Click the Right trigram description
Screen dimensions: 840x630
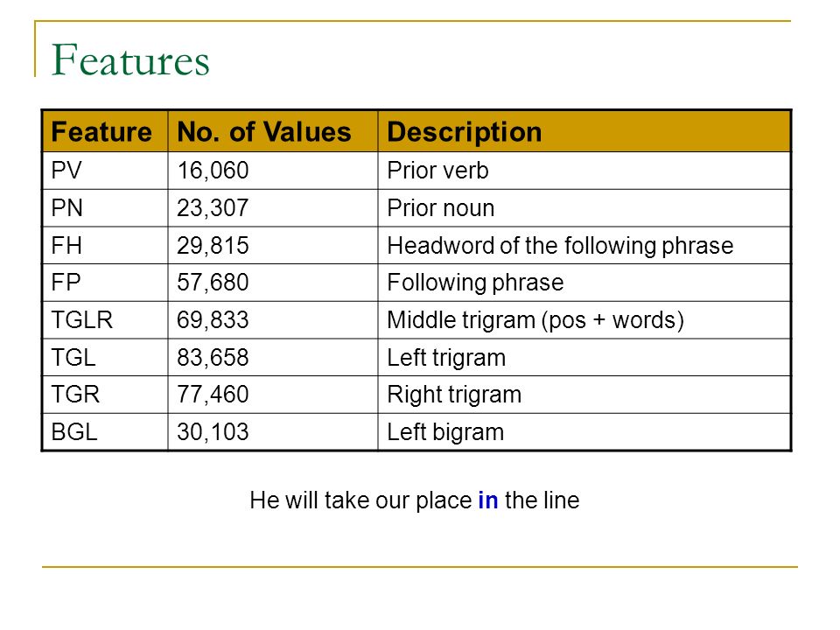[x=454, y=395]
